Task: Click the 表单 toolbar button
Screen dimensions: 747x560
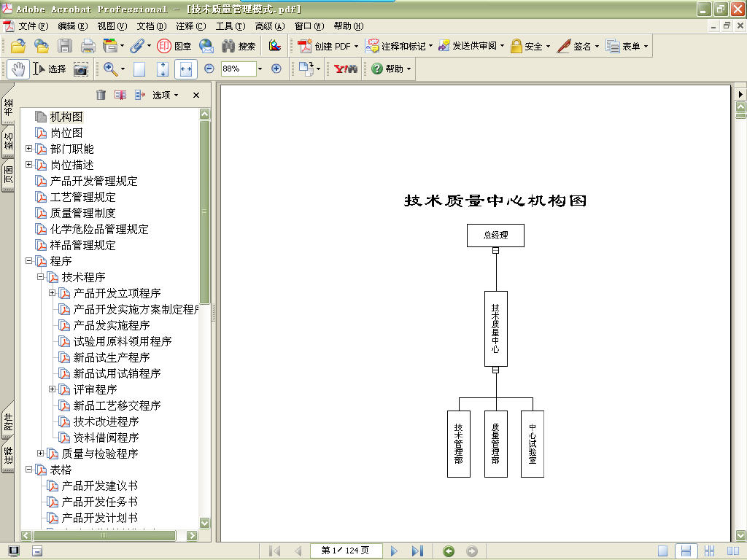Action: (x=627, y=46)
